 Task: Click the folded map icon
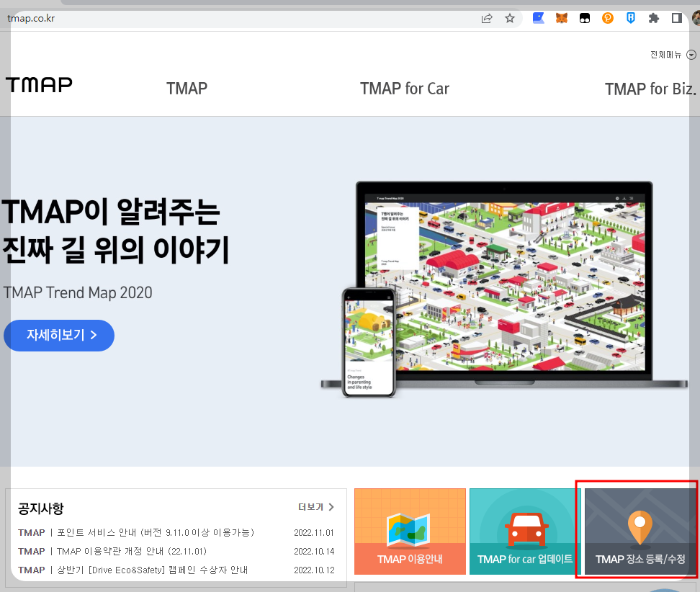click(x=409, y=530)
